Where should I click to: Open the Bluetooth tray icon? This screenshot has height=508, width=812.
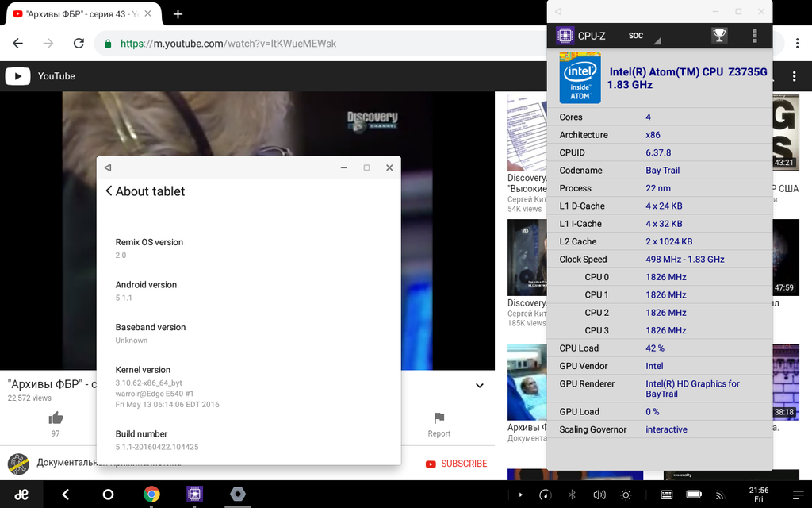[x=572, y=495]
